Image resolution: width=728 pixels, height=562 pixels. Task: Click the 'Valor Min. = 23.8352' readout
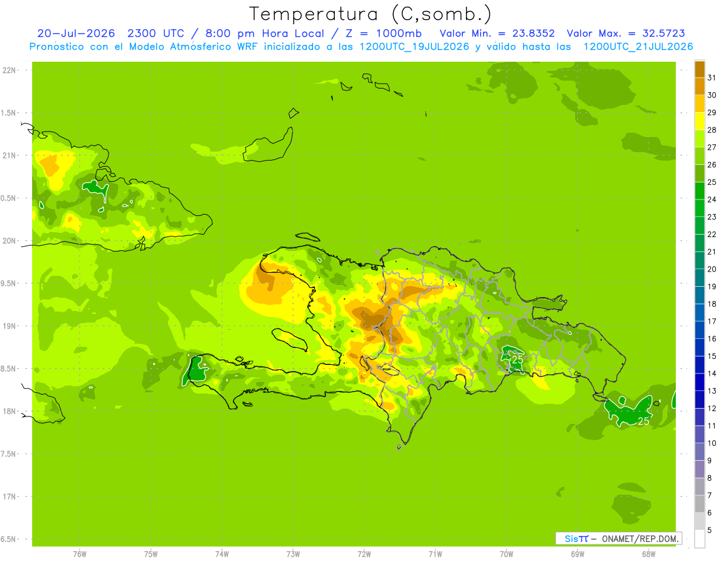[497, 33]
